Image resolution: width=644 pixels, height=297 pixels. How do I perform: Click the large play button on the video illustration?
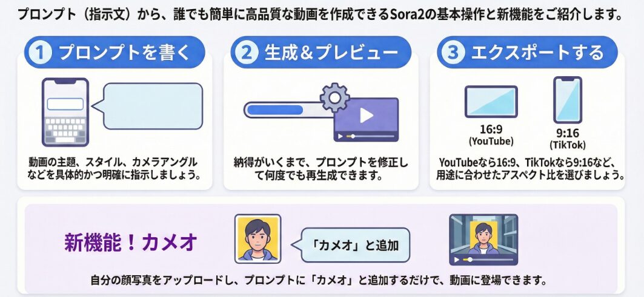coord(366,116)
